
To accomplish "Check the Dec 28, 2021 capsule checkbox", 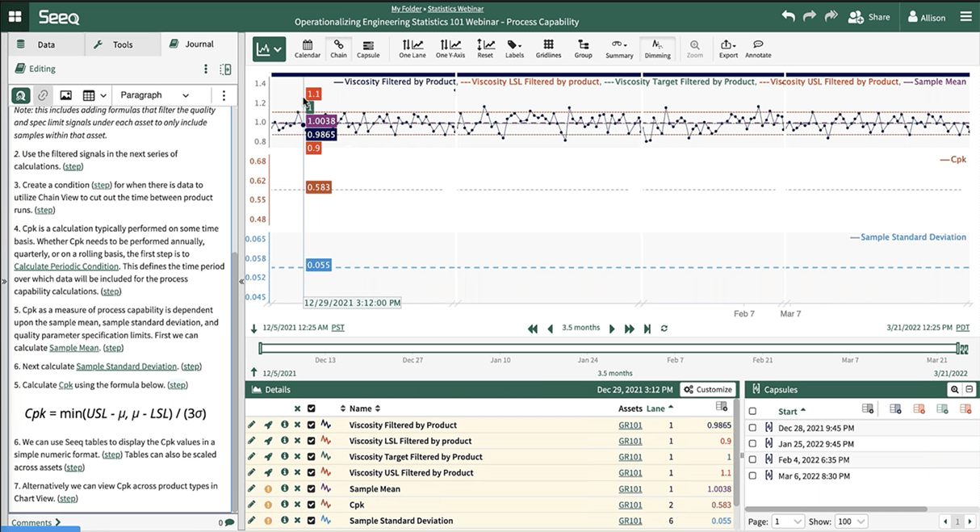I will (752, 428).
